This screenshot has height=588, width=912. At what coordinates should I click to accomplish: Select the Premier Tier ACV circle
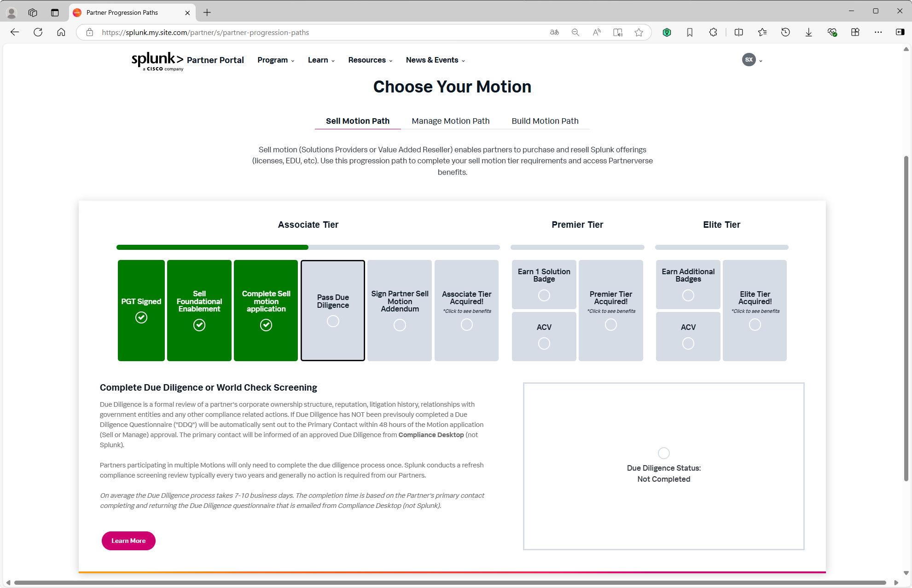[x=544, y=343]
